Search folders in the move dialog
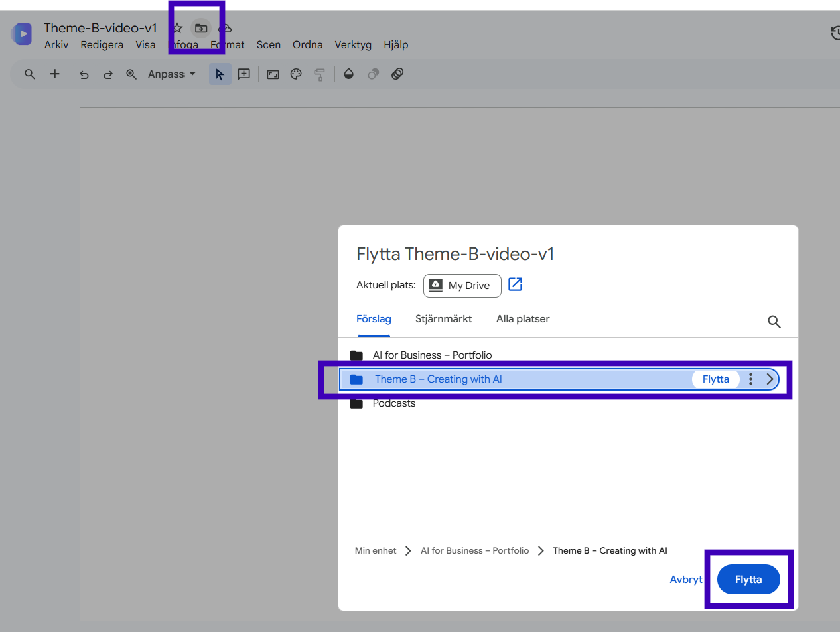Viewport: 840px width, 632px height. click(774, 322)
